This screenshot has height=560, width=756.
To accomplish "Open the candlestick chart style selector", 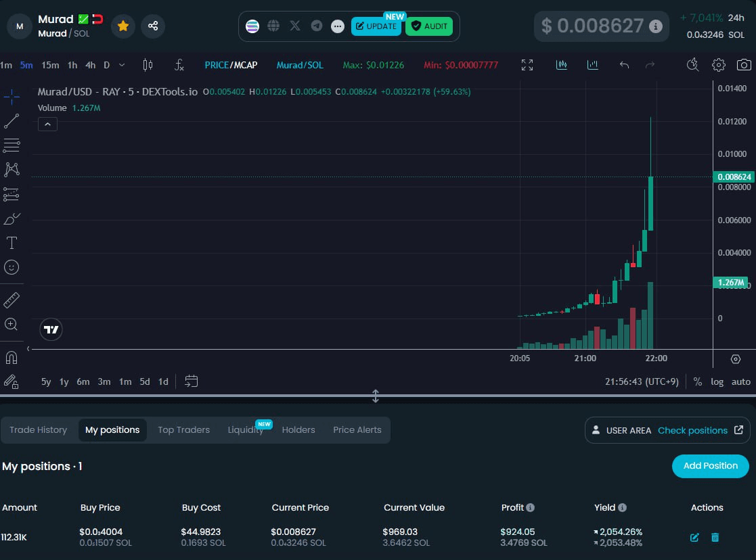I will 148,65.
